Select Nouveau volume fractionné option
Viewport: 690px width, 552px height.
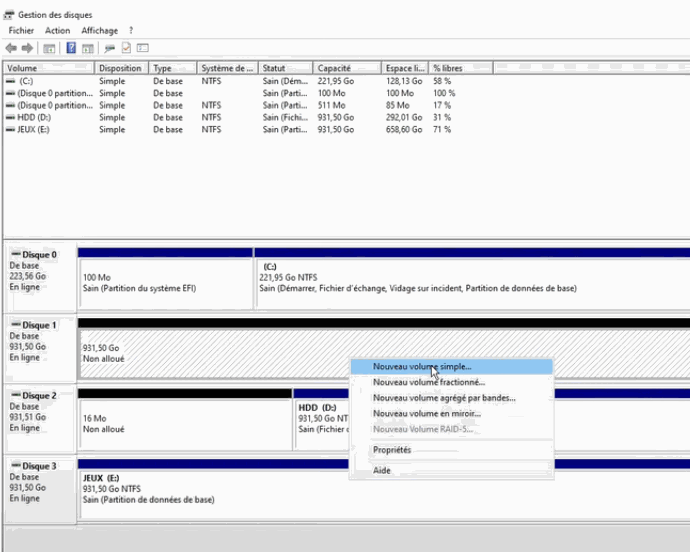click(x=428, y=382)
